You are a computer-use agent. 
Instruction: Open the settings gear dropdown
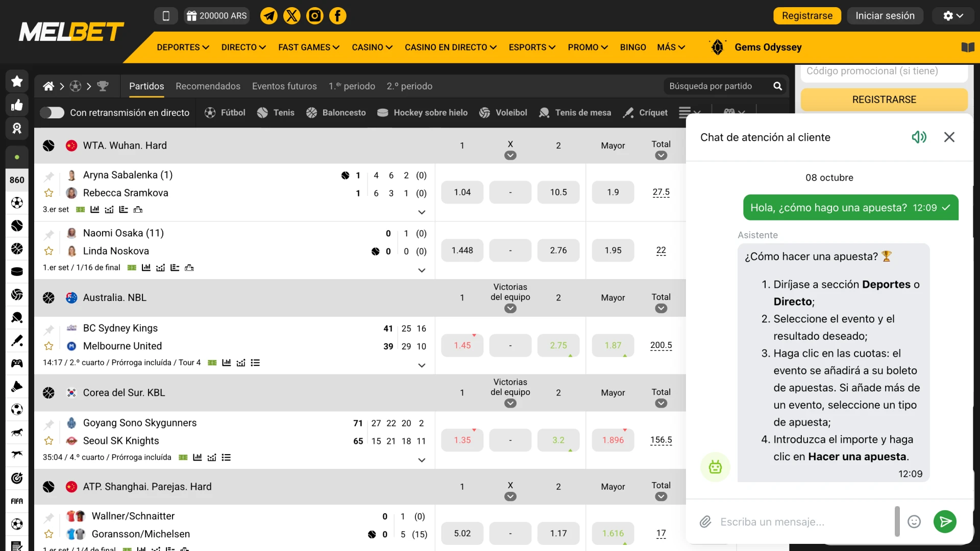(952, 16)
